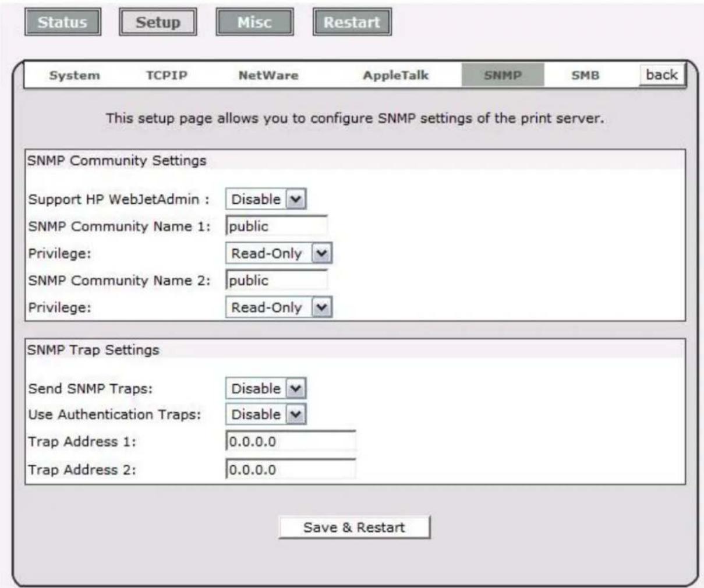Click the Support HP WebJetAdmin label
The height and width of the screenshot is (588, 704).
(119, 200)
